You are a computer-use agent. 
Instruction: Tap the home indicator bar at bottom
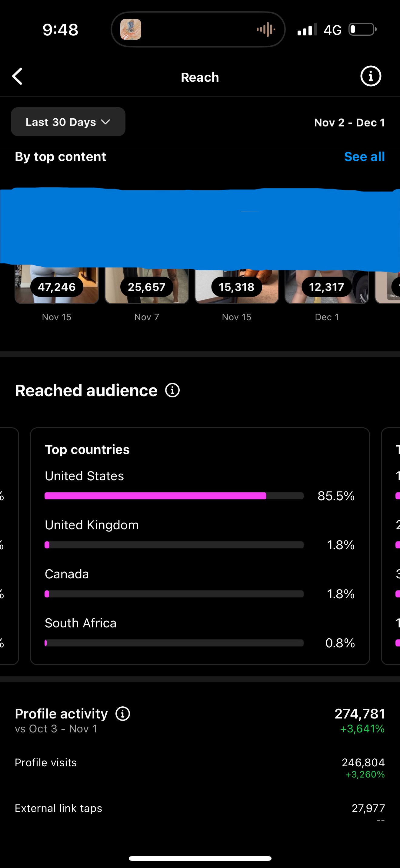pos(200,858)
